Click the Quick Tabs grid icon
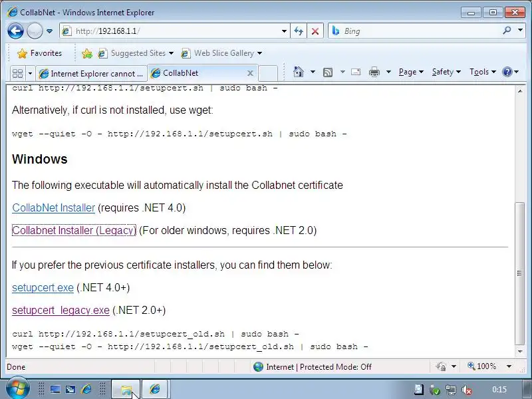 (18, 73)
